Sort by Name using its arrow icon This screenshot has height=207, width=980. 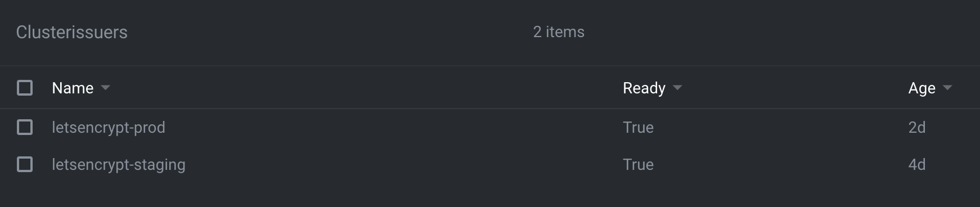(x=105, y=88)
